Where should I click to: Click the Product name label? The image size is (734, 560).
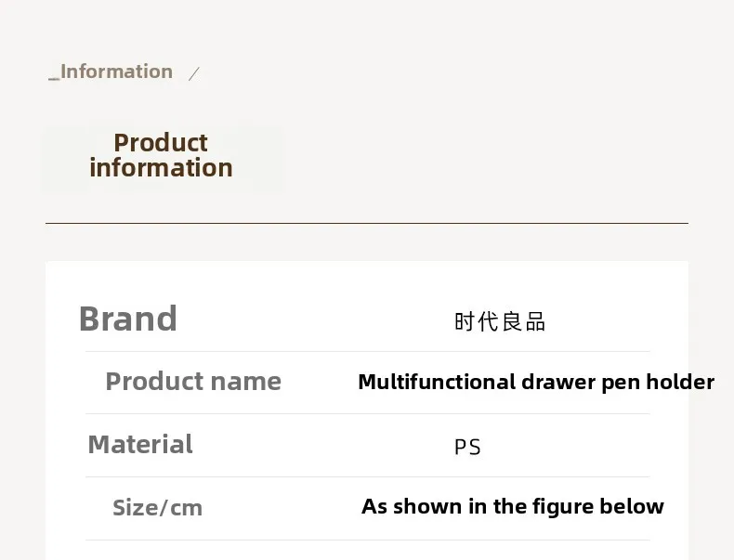[x=193, y=381]
